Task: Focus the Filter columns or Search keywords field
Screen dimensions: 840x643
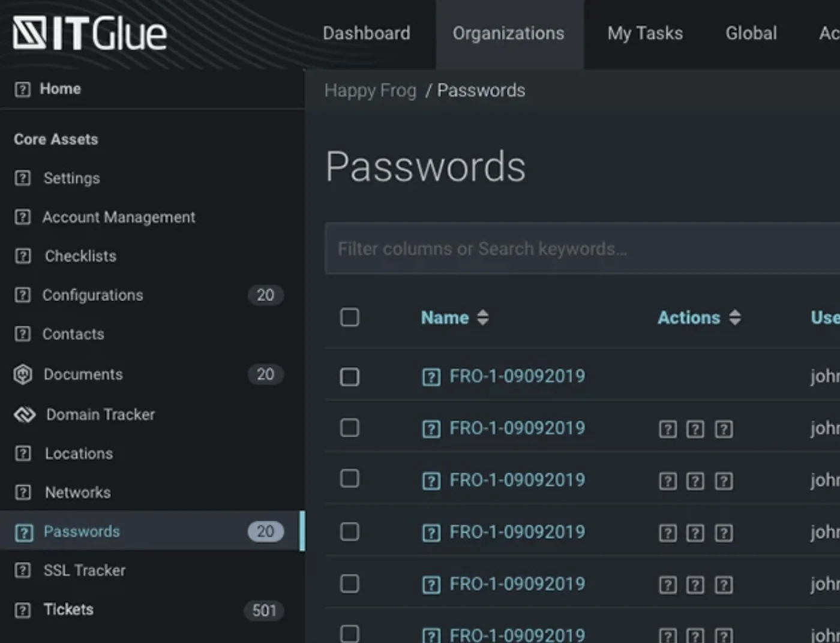Action: [582, 248]
